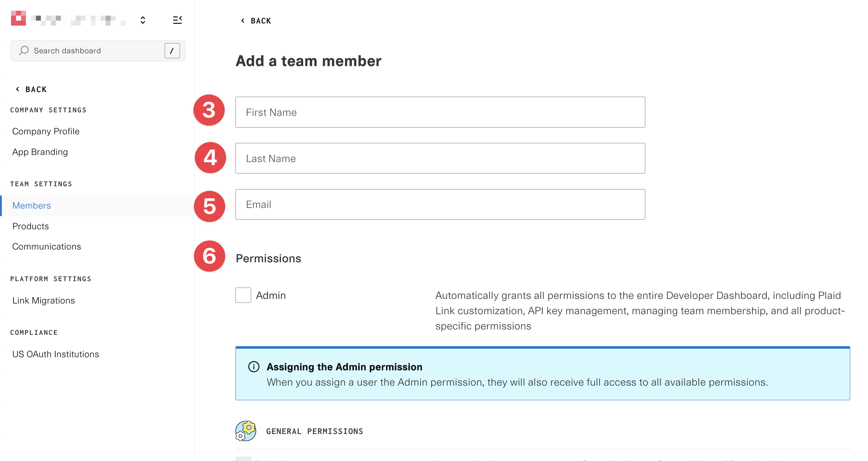Viewport: 868px width, 461px height.
Task: Click the info icon in Admin notice
Action: pos(254,366)
